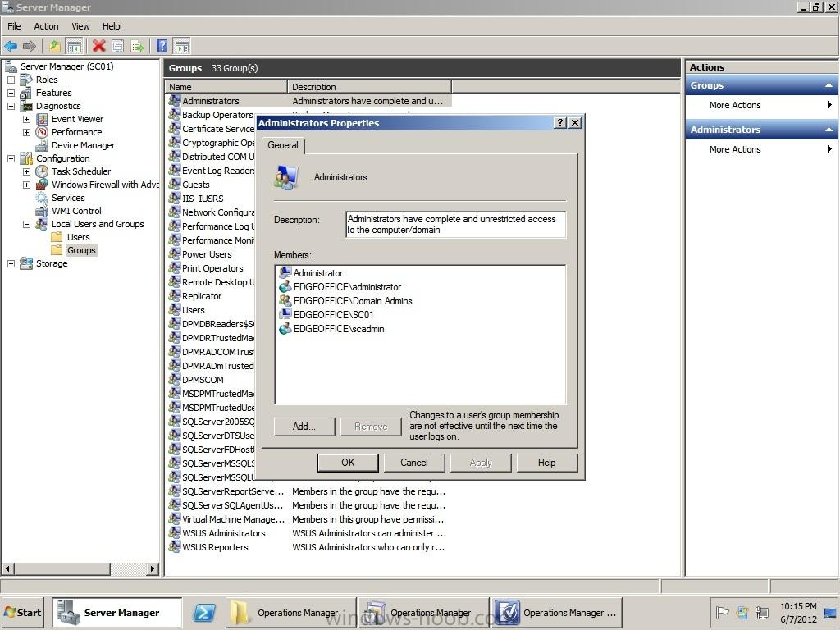Collapse Local Users and Groups node

pos(26,224)
